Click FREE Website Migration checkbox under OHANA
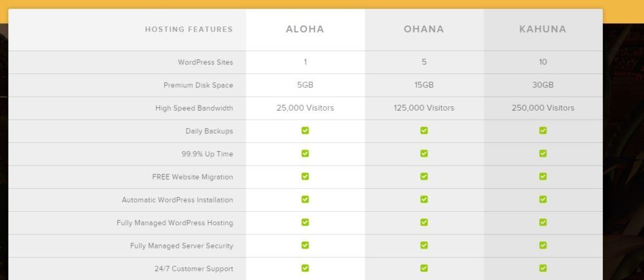This screenshot has height=280, width=644. point(424,176)
